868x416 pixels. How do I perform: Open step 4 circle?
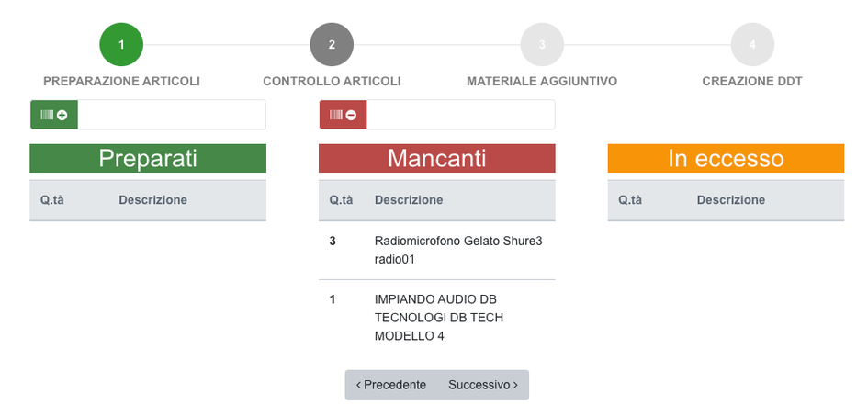[752, 44]
